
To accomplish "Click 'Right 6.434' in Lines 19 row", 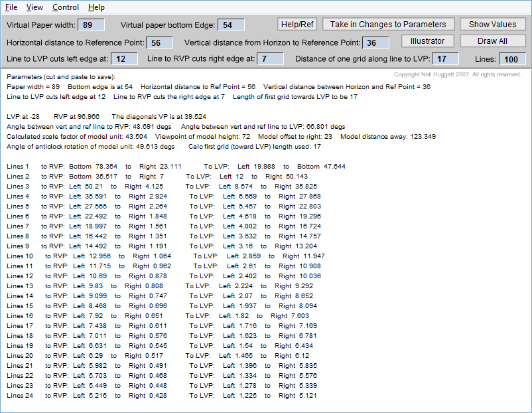I will tap(294, 345).
